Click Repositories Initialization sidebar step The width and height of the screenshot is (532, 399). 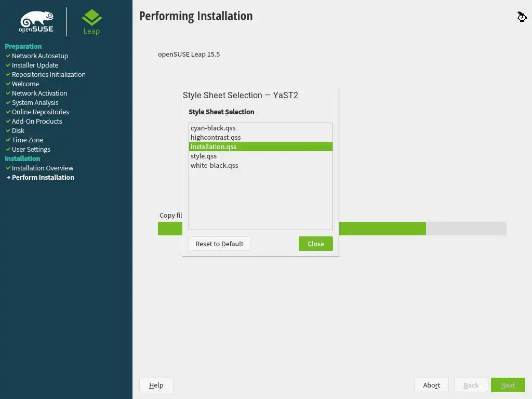[48, 74]
